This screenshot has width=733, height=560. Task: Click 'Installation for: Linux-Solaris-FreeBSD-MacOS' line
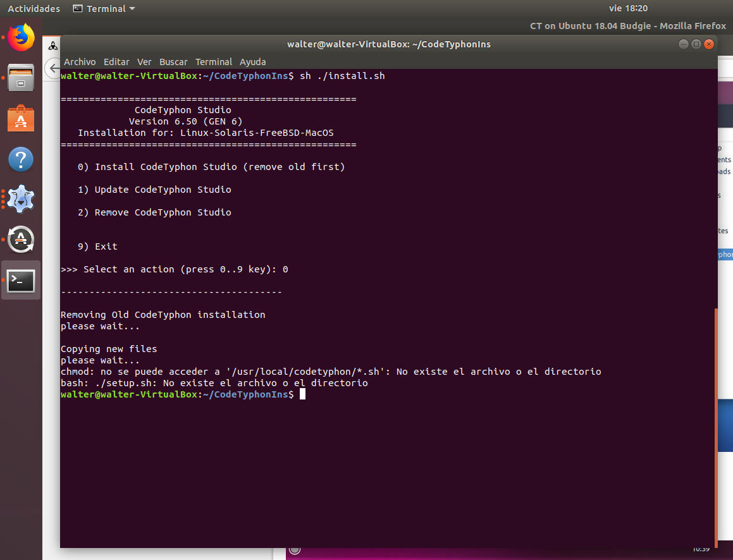coord(206,133)
